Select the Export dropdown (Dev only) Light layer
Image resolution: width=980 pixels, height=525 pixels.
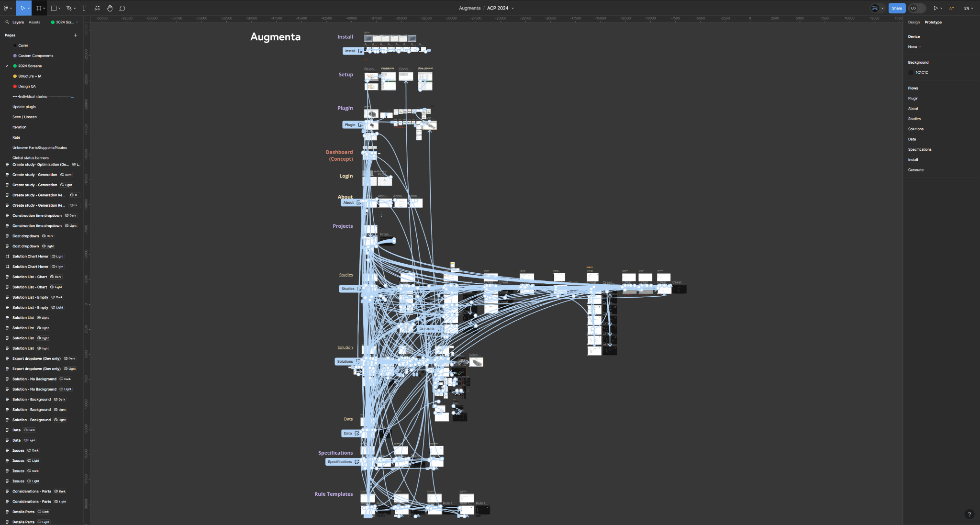tap(41, 369)
